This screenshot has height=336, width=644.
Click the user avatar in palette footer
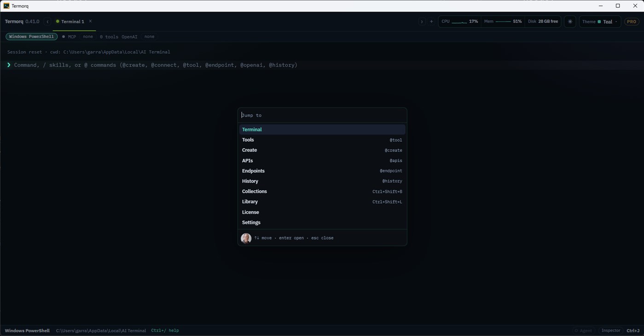[x=246, y=238]
